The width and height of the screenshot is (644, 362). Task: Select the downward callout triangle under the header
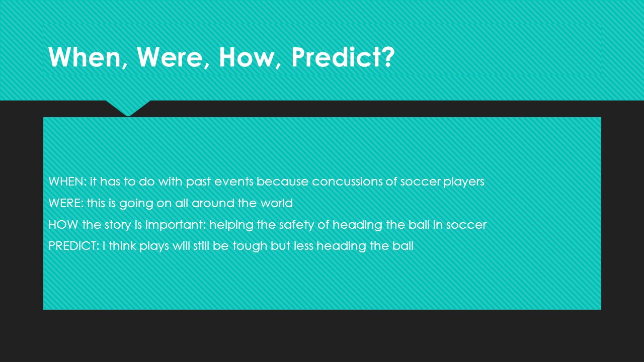pyautogui.click(x=128, y=108)
